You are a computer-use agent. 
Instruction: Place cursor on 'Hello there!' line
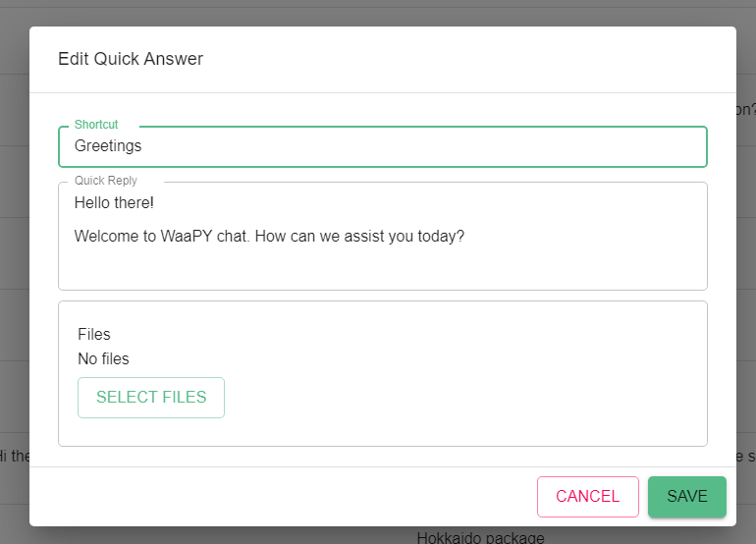coord(114,203)
